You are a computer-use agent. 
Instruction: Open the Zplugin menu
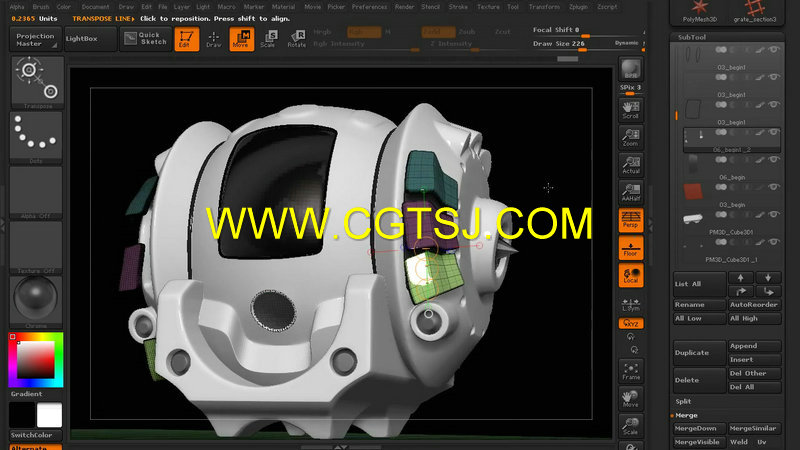(578, 7)
